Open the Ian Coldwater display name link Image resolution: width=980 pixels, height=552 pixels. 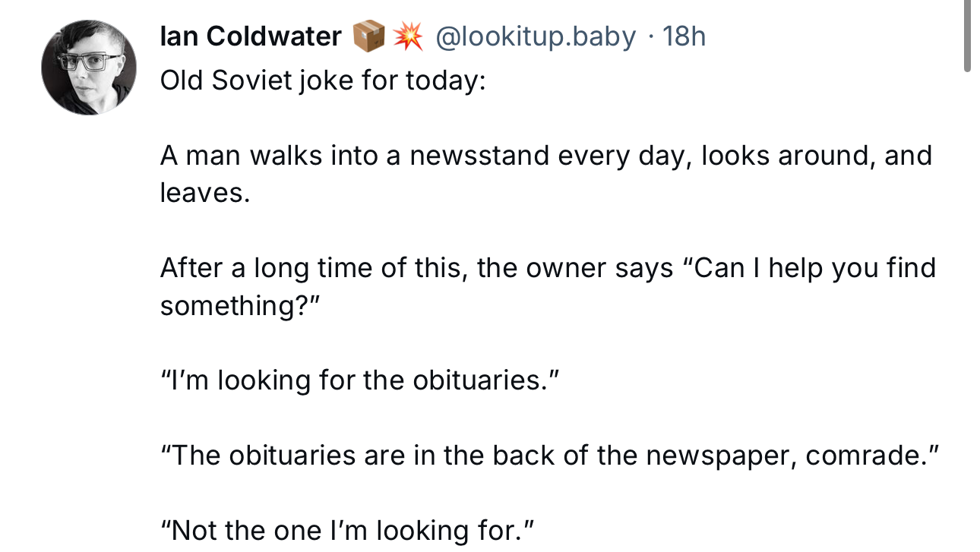tap(251, 36)
